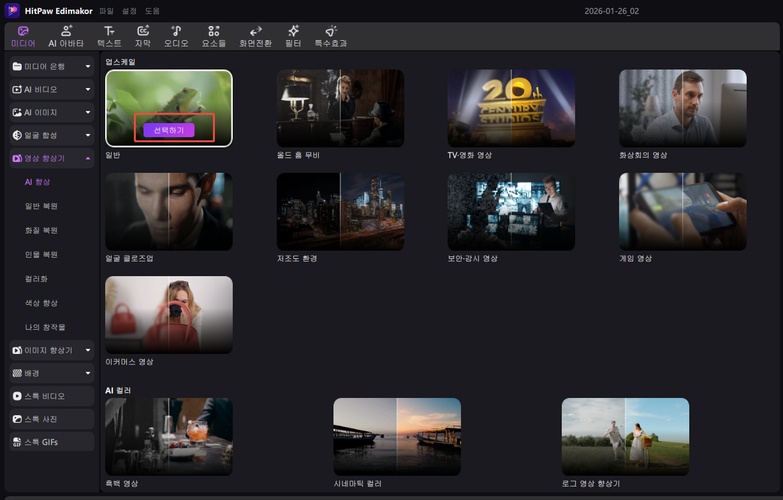The width and height of the screenshot is (783, 500).
Task: Select the 텍스트 (text) tool icon
Action: point(109,36)
